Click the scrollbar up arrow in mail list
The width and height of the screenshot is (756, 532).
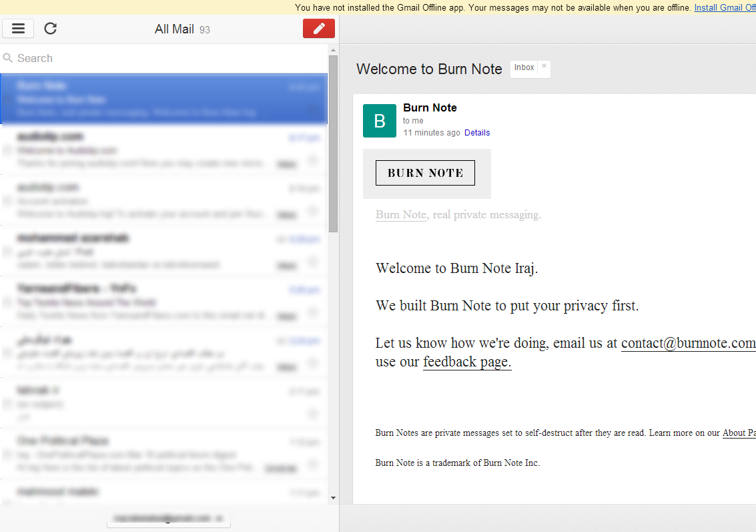(x=333, y=50)
